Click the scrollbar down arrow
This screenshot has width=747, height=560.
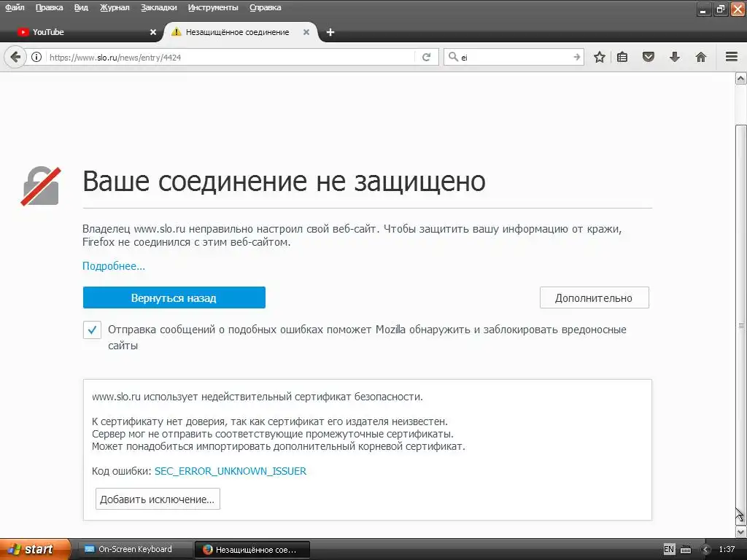[x=741, y=532]
